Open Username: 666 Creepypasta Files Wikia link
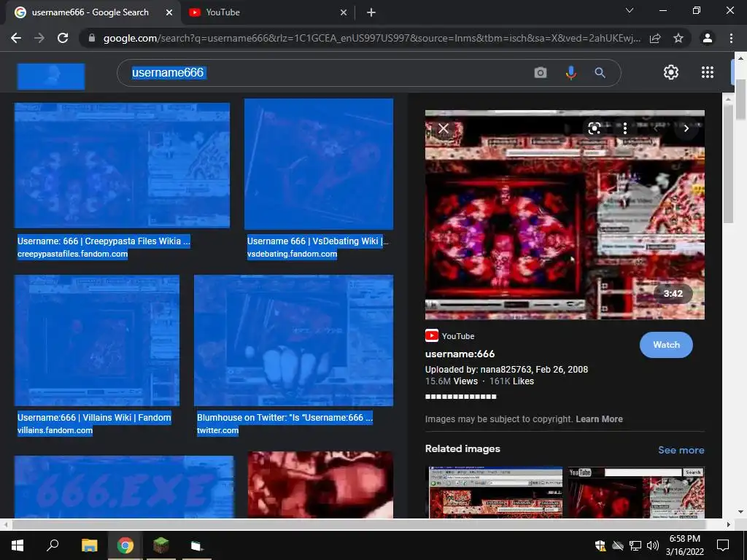 tap(104, 241)
